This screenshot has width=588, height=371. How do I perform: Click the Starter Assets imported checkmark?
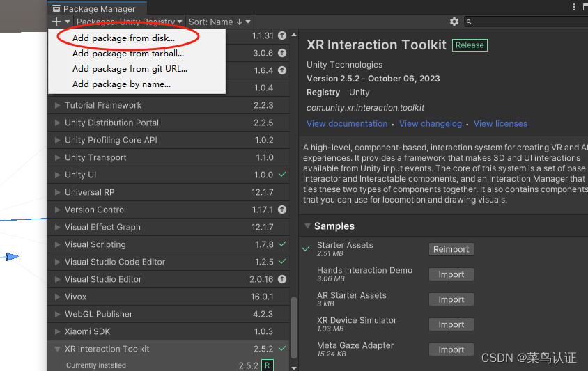[306, 248]
